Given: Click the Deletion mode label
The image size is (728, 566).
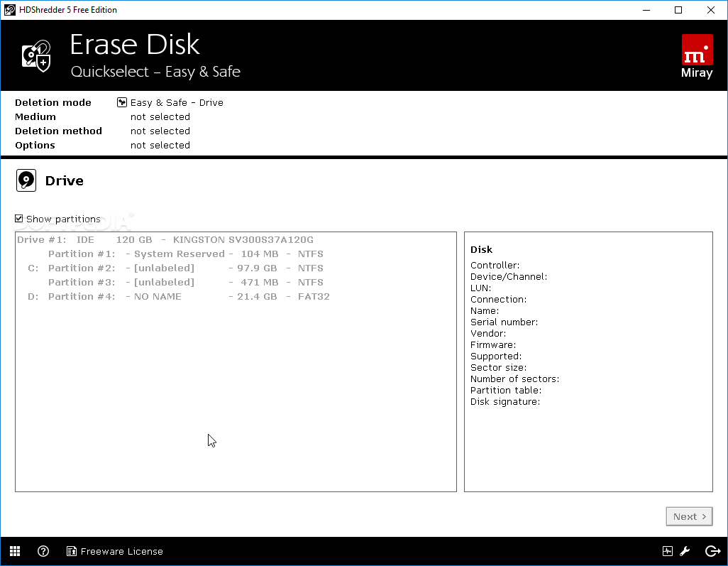Looking at the screenshot, I should [53, 103].
